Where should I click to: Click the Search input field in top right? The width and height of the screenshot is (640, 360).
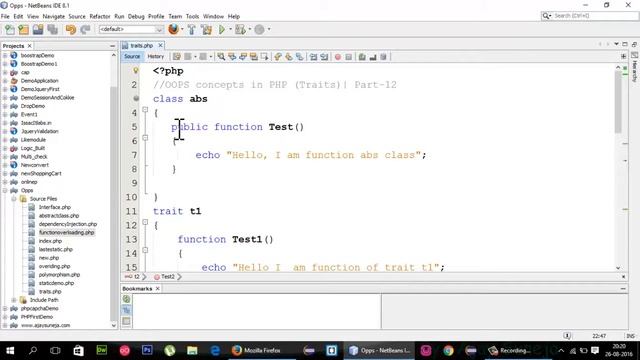(x=590, y=16)
